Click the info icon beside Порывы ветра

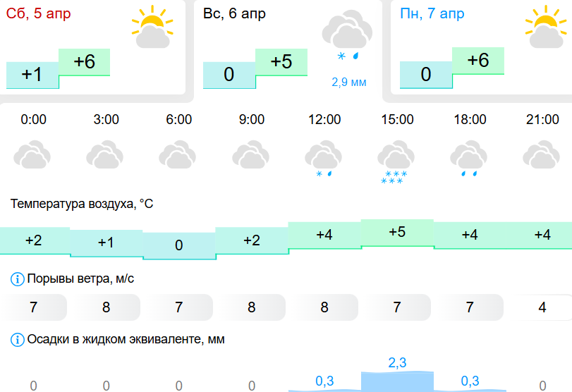[x=17, y=279]
